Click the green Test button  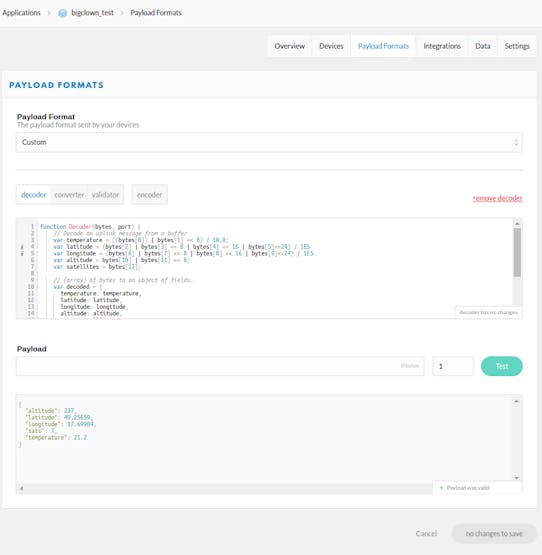point(502,366)
